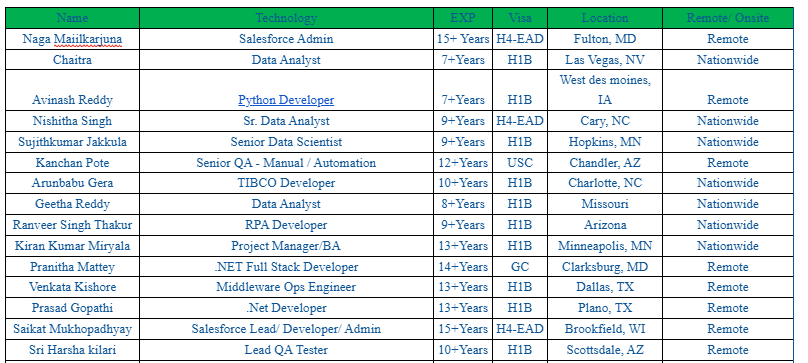The image size is (808, 363).
Task: Select .NET Full Stack Developer cell
Action: pos(286,267)
